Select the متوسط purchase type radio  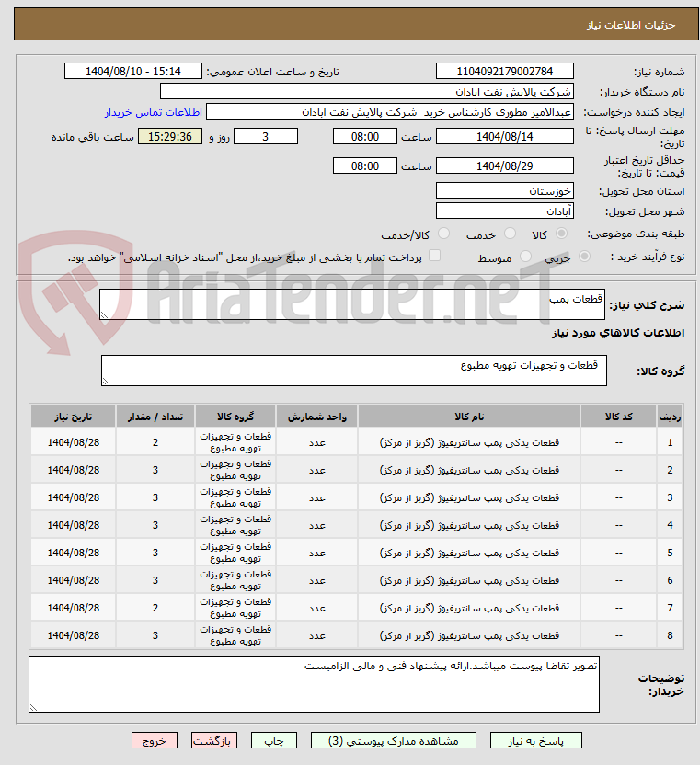click(525, 257)
